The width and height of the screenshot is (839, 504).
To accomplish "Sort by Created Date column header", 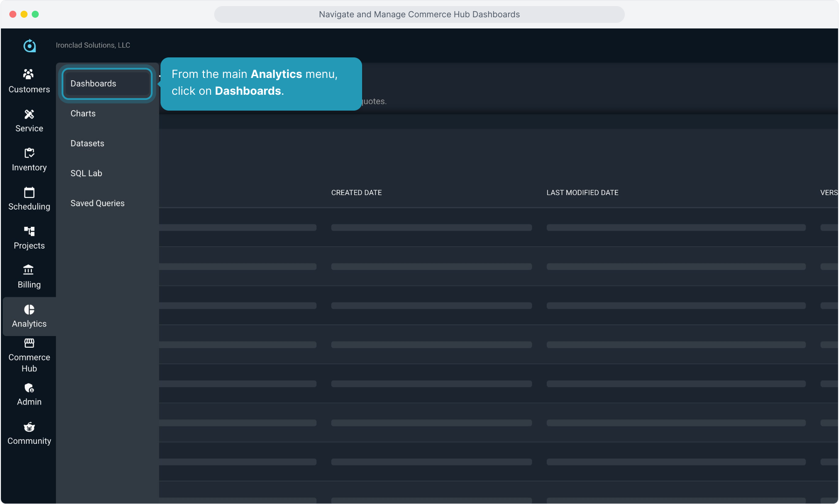I will [357, 193].
